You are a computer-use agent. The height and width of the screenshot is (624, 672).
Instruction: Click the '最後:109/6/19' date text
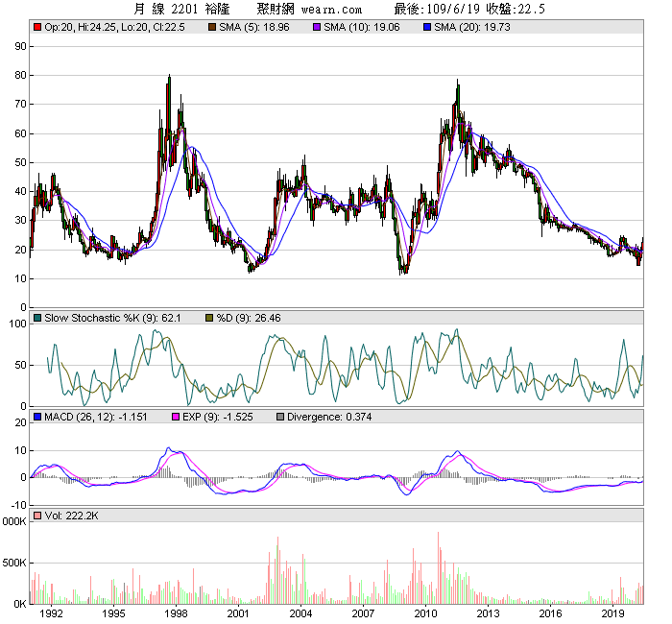437,9
